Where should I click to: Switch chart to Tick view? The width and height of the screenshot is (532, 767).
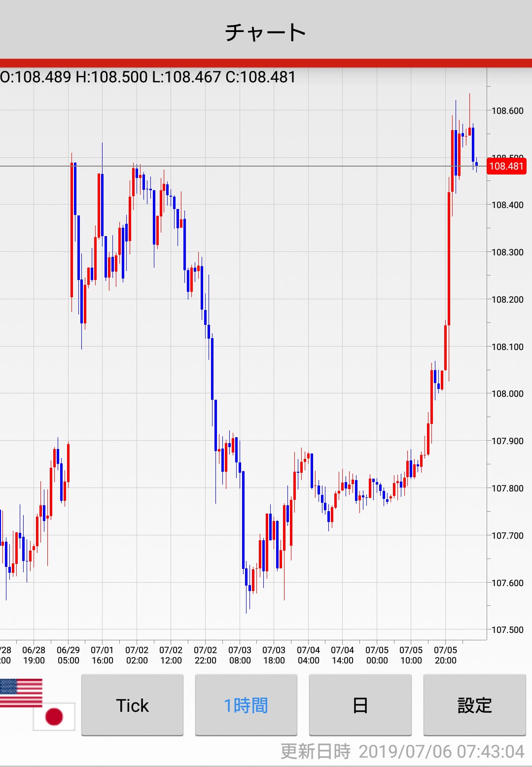click(132, 705)
